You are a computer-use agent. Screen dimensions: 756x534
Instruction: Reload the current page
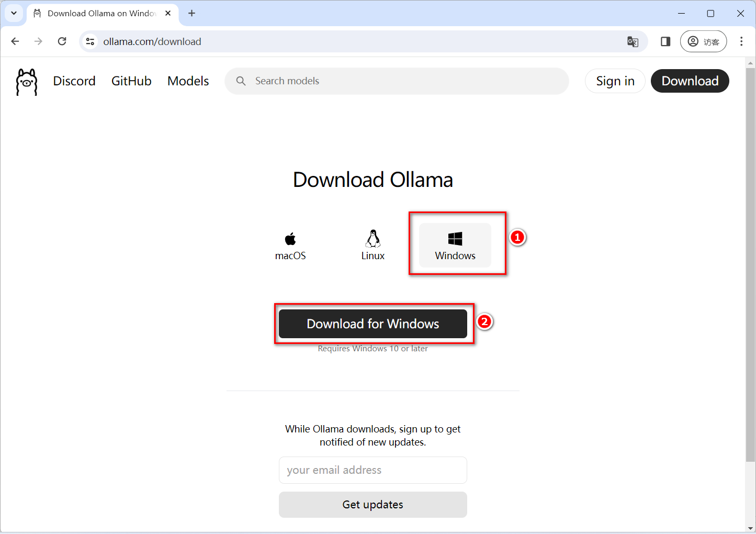(62, 41)
